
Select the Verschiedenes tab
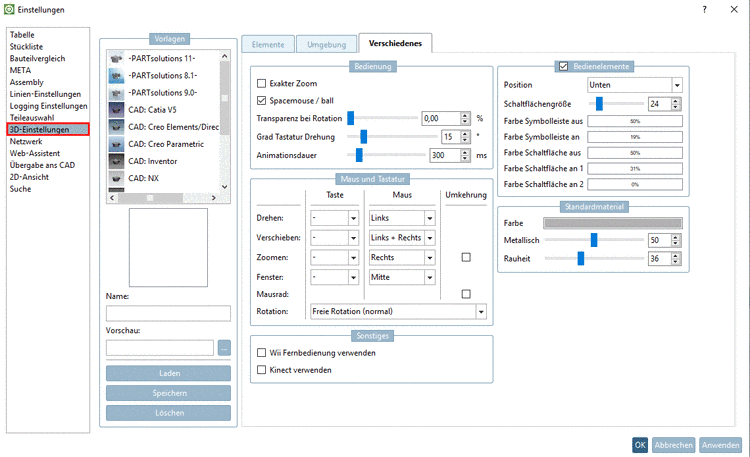tap(396, 43)
